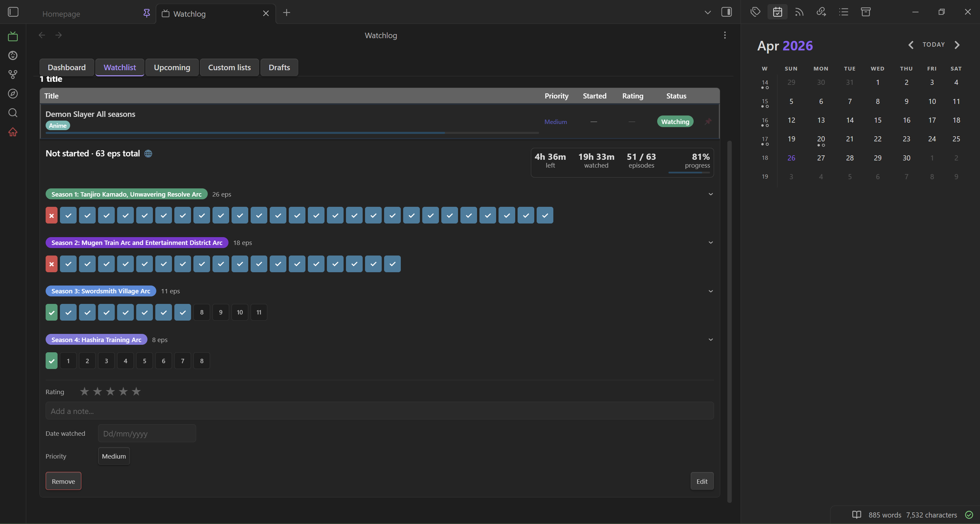Click the Date watched input field
The image size is (980, 524).
point(147,433)
